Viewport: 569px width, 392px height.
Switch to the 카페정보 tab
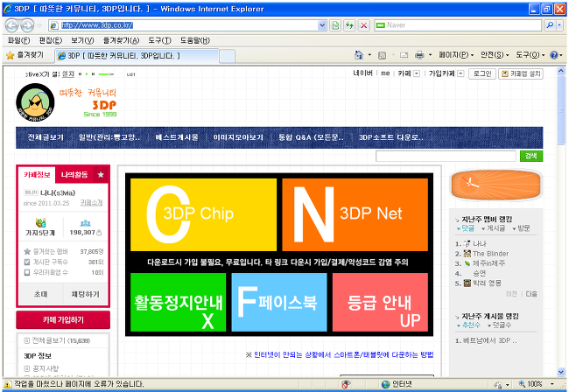(x=37, y=175)
